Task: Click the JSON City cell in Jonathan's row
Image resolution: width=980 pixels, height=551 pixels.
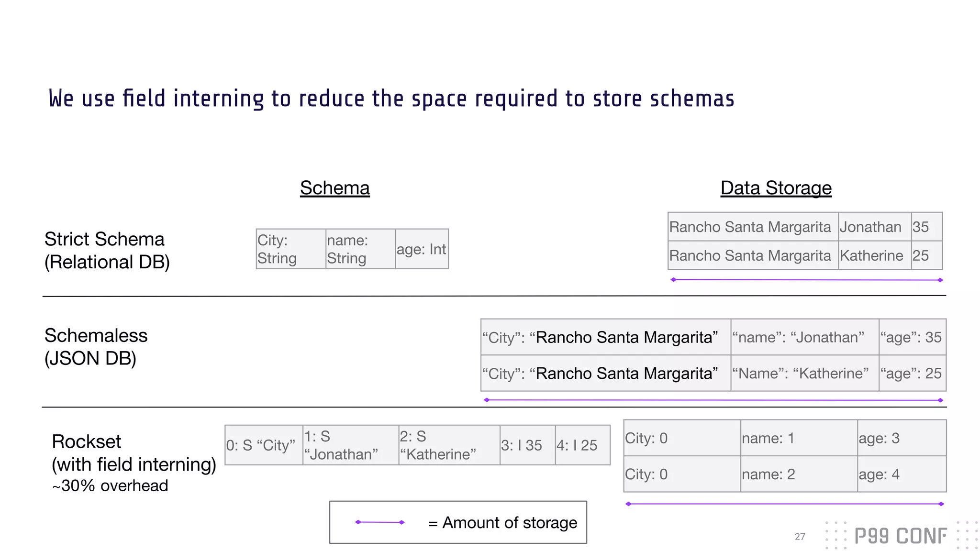Action: (x=606, y=337)
